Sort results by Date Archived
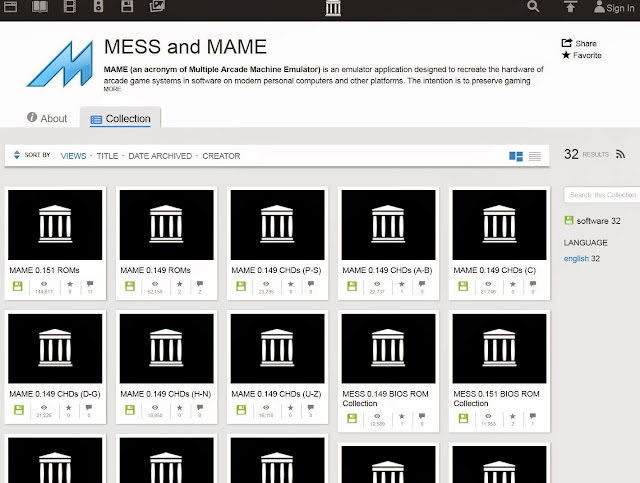 pos(160,156)
